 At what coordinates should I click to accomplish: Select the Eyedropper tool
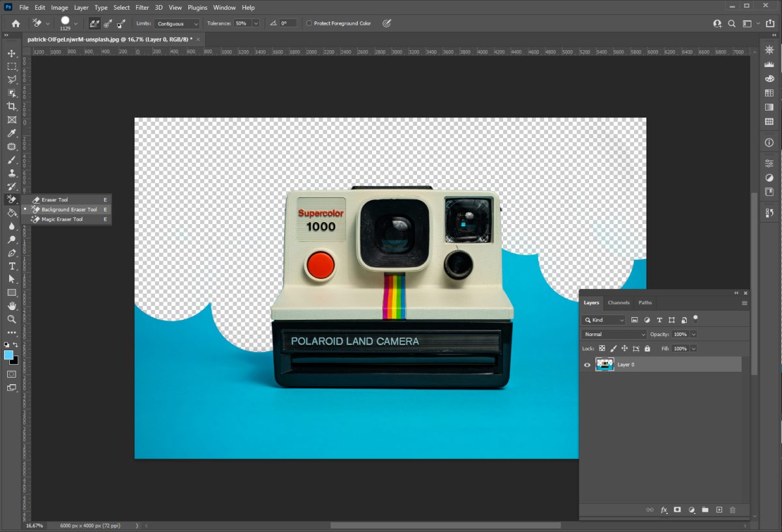click(x=12, y=133)
